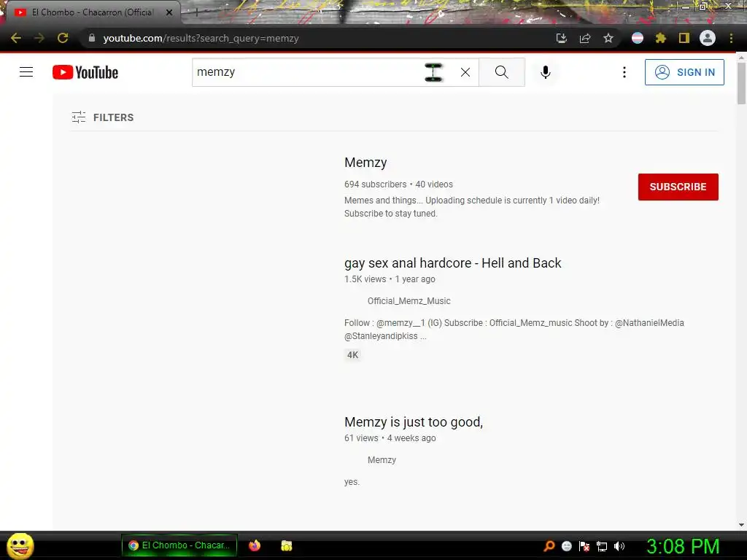Click the 3:08 PM clock
The image size is (747, 560).
tap(682, 546)
